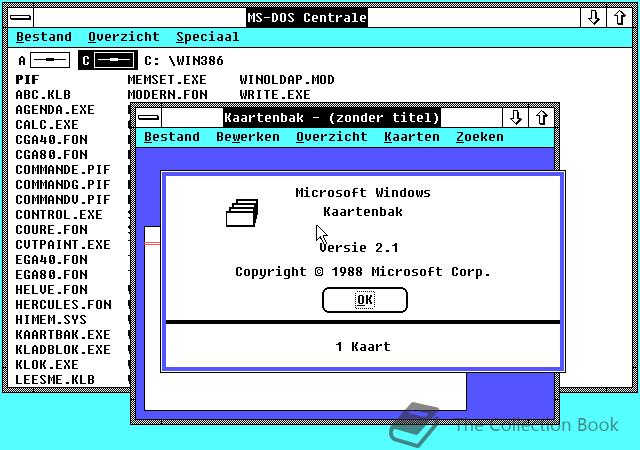The width and height of the screenshot is (640, 450).
Task: Select ABC.KLB in file list
Action: [43, 95]
